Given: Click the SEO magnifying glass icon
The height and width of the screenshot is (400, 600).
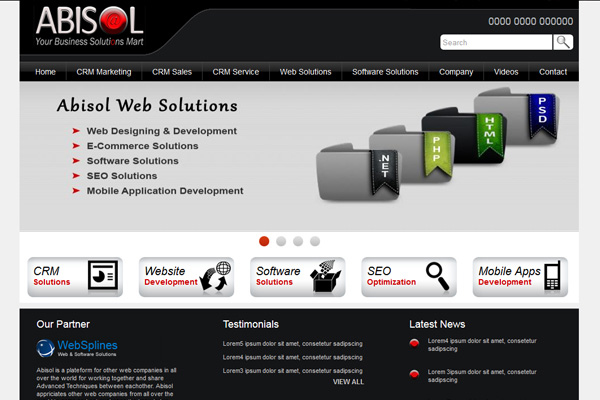Looking at the screenshot, I should click(x=437, y=276).
